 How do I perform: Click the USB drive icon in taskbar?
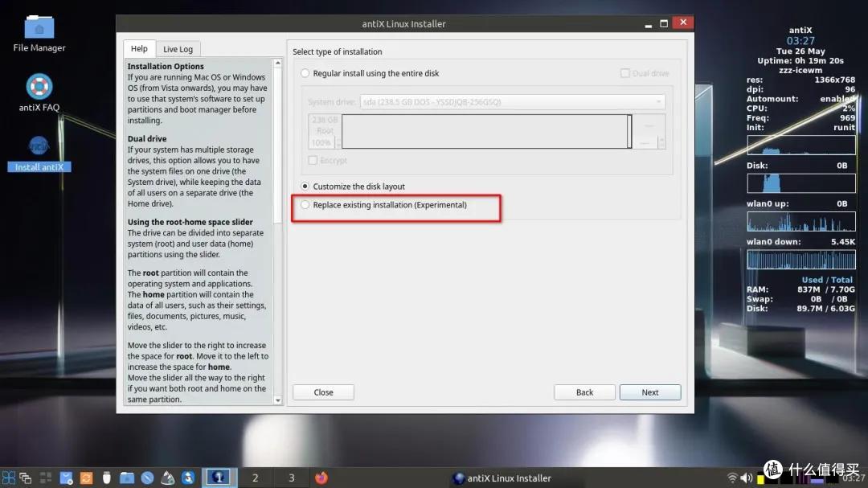pos(106,478)
